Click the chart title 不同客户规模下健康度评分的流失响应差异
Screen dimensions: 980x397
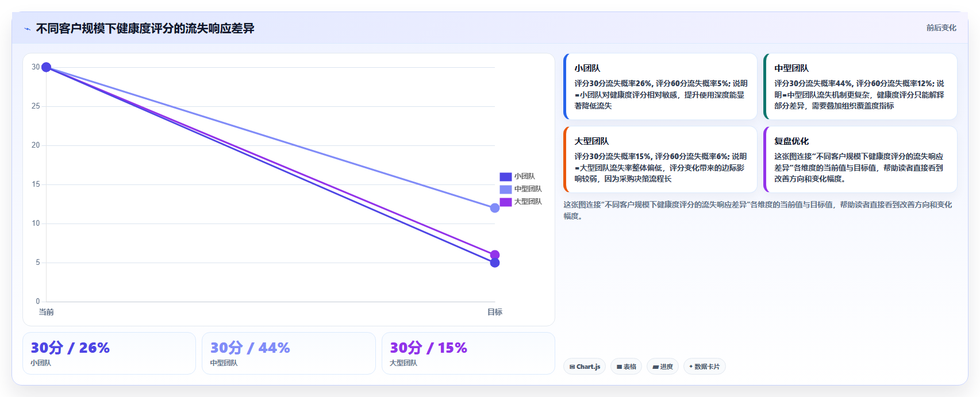coord(145,28)
